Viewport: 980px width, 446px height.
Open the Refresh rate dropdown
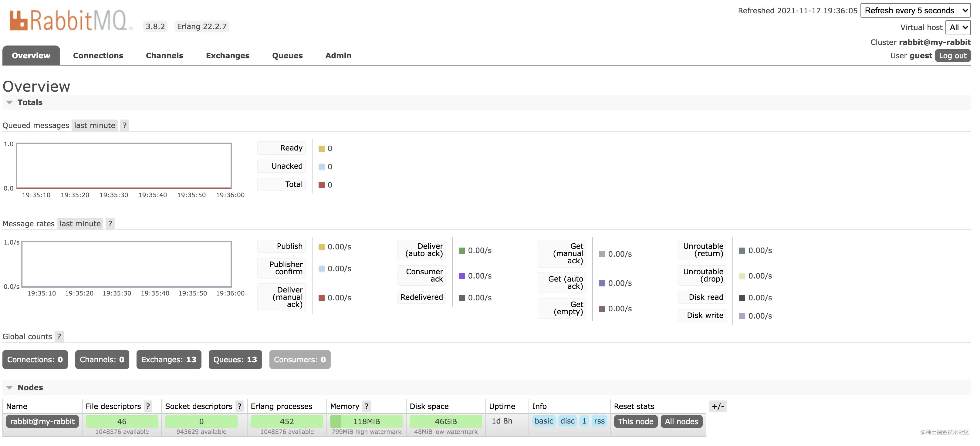click(x=917, y=10)
